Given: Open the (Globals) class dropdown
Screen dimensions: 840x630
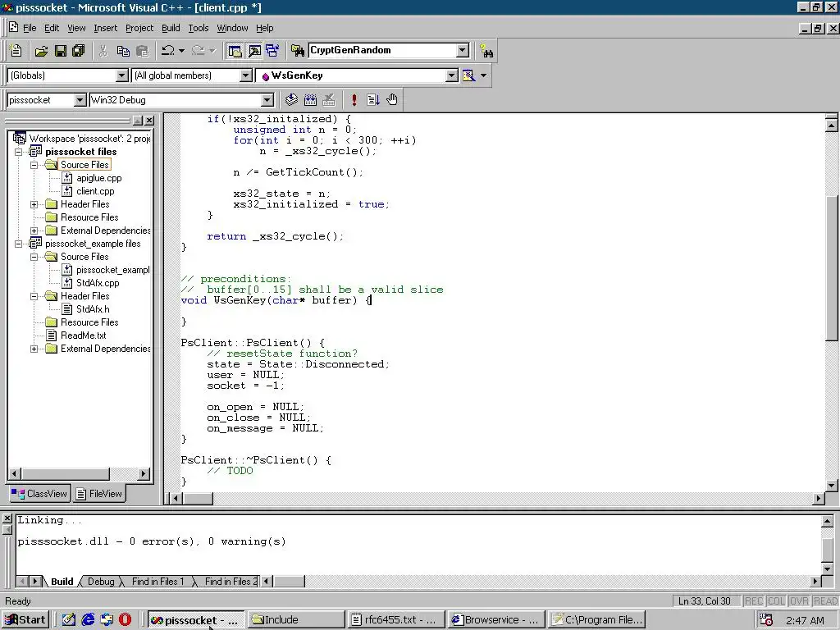Looking at the screenshot, I should pyautogui.click(x=122, y=75).
